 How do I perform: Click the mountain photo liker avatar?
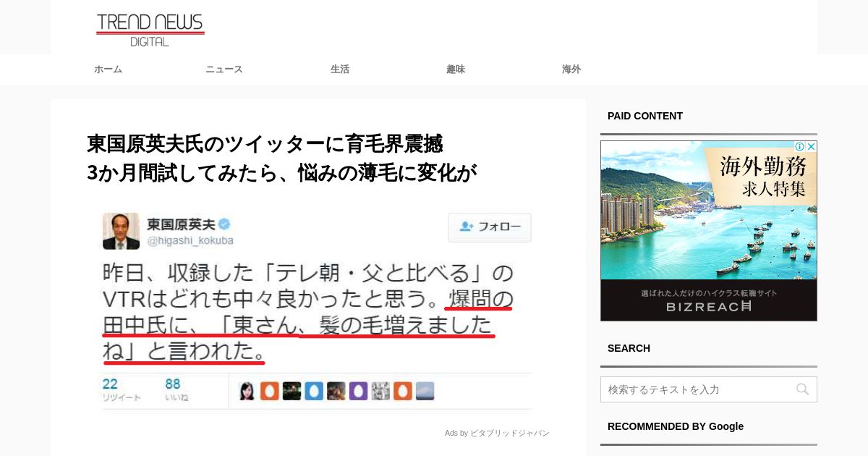click(425, 391)
